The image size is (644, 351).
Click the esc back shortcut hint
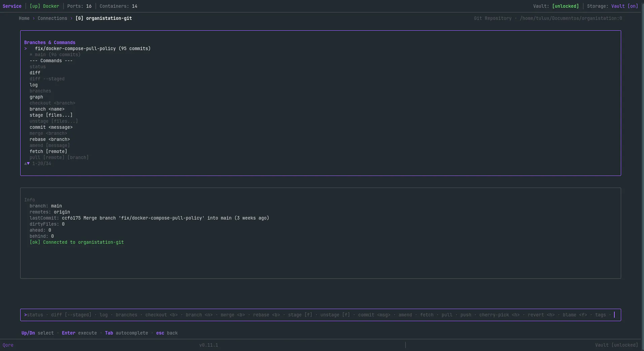coord(167,333)
